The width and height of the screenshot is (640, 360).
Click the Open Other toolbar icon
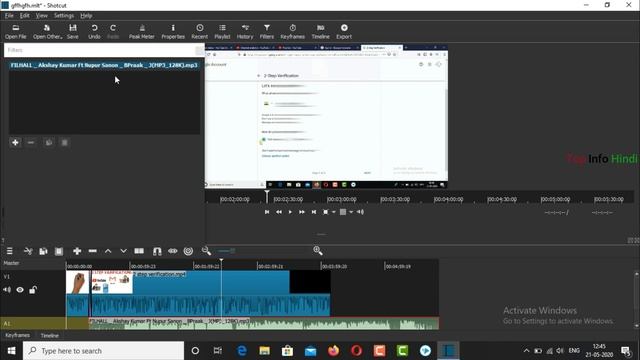pyautogui.click(x=47, y=31)
